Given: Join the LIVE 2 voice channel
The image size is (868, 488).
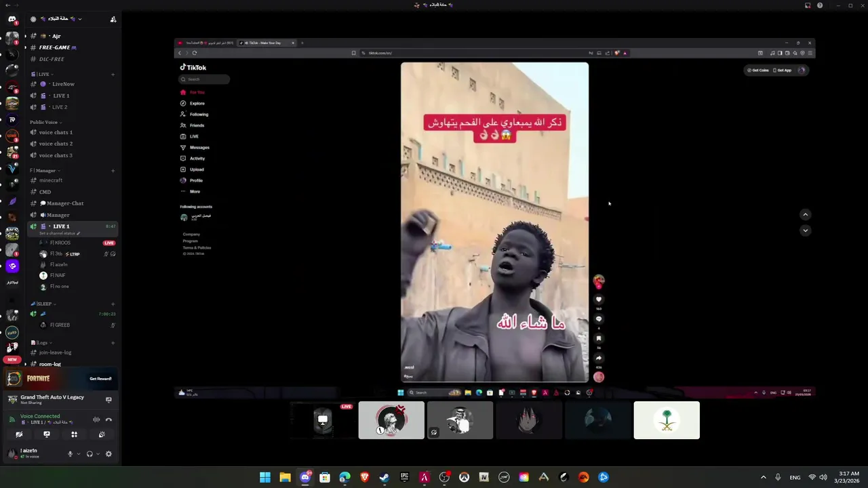Looking at the screenshot, I should [x=73, y=107].
